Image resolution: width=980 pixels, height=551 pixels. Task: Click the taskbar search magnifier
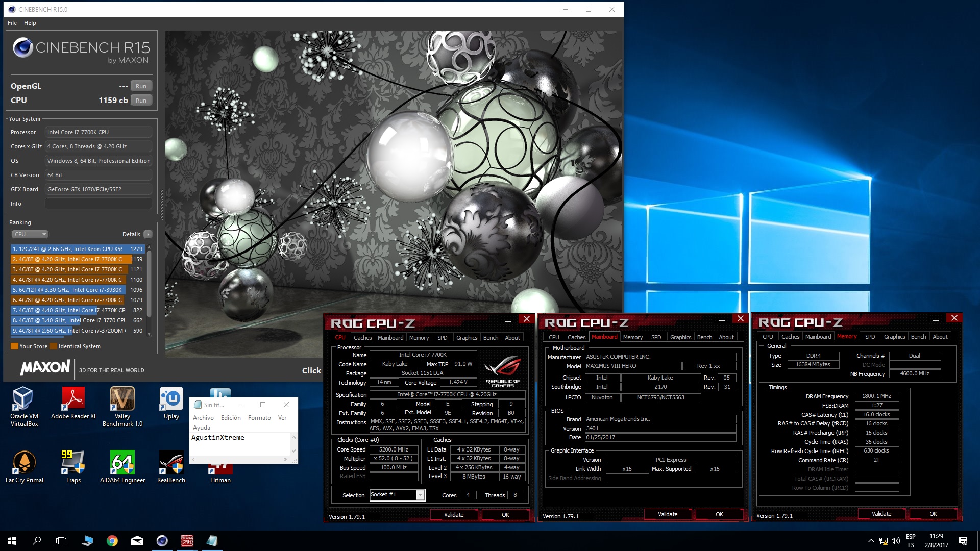click(x=37, y=541)
